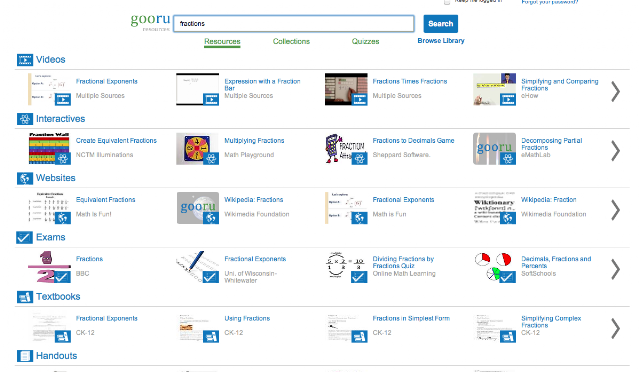The width and height of the screenshot is (640, 372).
Task: Click interactive badge on Multiplying Fractions thumbnail
Action: click(211, 158)
